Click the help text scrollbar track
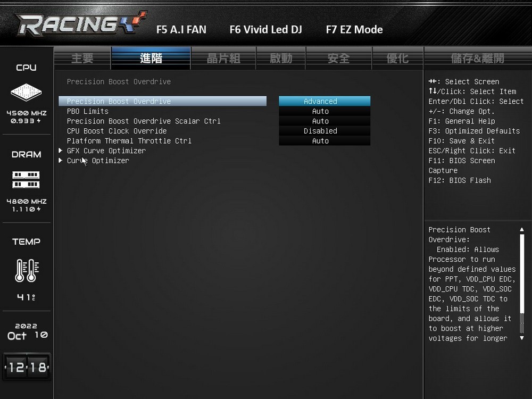Image resolution: width=532 pixels, height=399 pixels. click(x=522, y=284)
